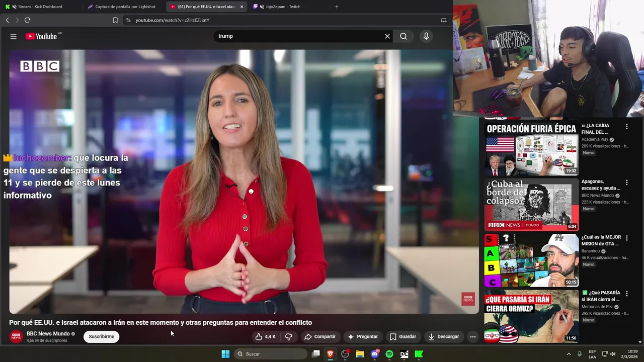Dislike the video with thumbs down
This screenshot has width=644, height=362.
(288, 337)
